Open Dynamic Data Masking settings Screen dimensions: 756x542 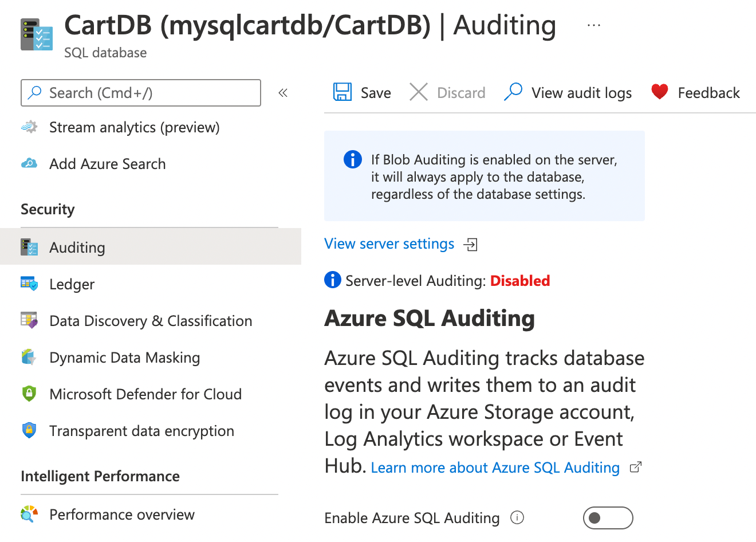[124, 357]
